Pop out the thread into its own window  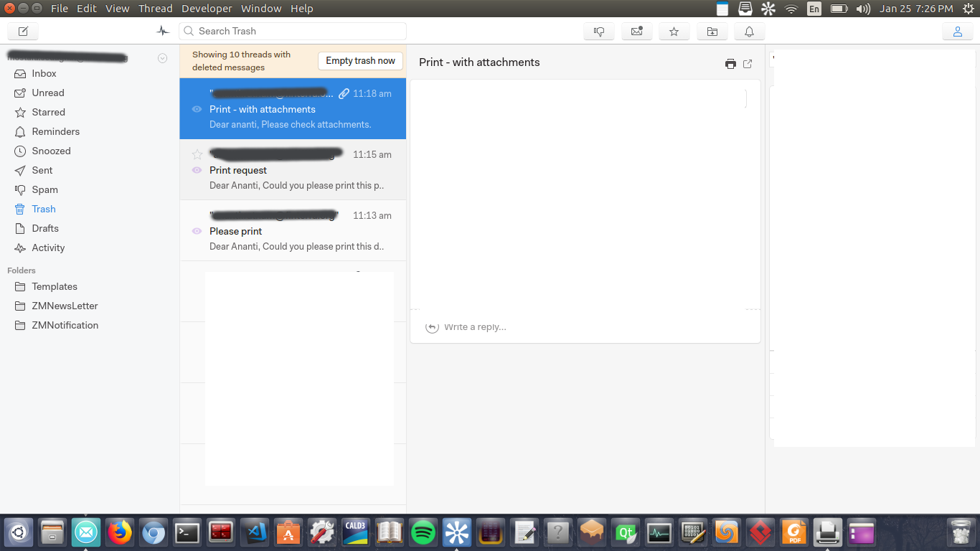[748, 63]
